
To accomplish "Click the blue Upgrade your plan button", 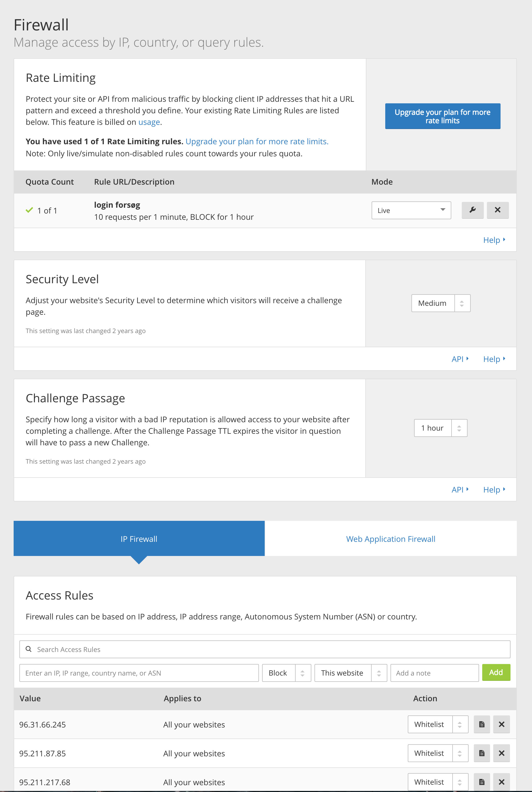I will pos(442,116).
